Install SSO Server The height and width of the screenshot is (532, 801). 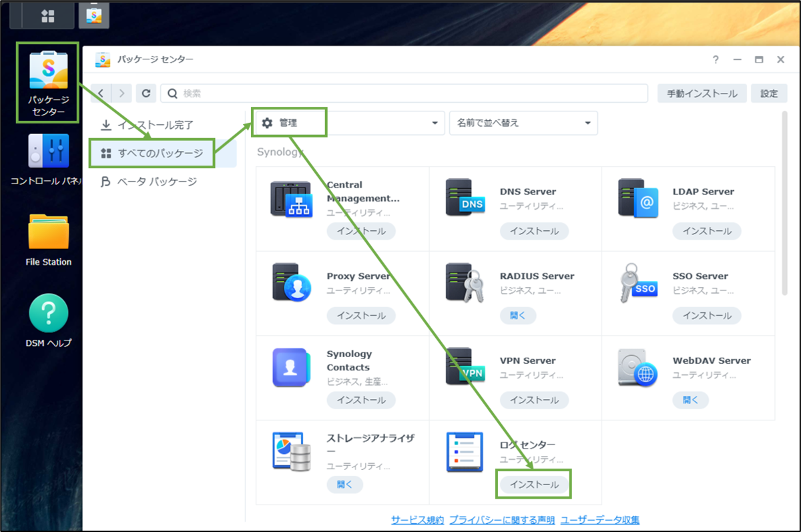[707, 316]
